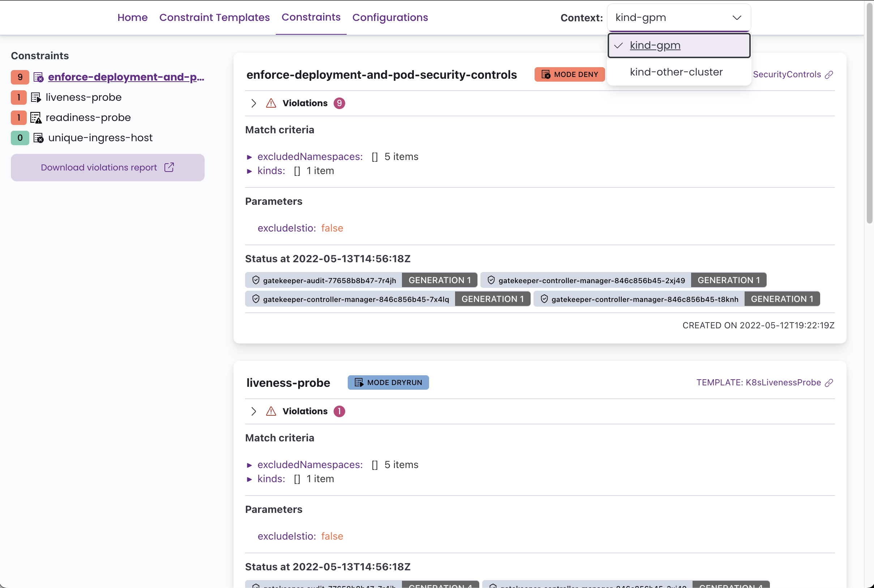Choose kind-other-cluster from context list
The image size is (874, 588).
point(676,72)
